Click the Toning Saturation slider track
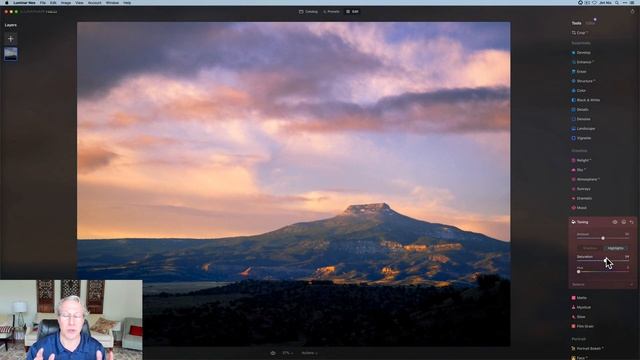Viewport: 640px width, 360px height. [602, 260]
